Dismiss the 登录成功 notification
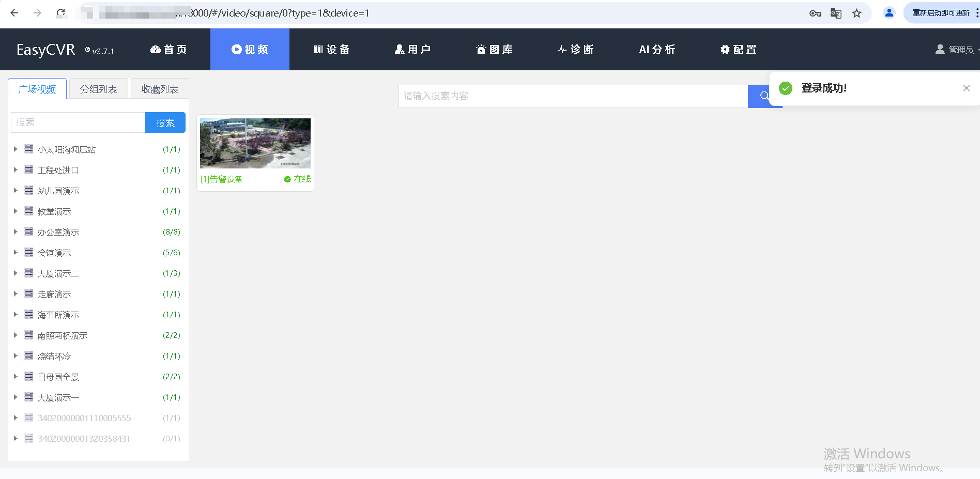The height and width of the screenshot is (479, 980). click(x=966, y=88)
